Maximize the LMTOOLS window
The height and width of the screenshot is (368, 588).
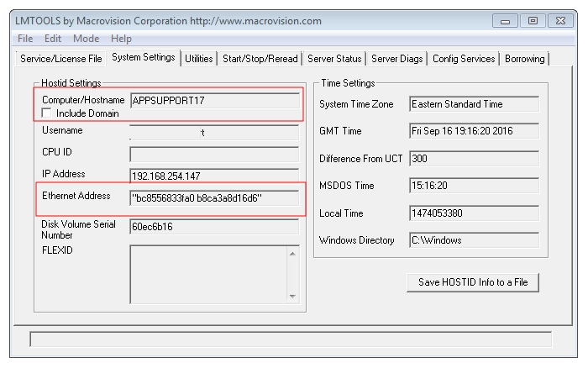pos(533,18)
